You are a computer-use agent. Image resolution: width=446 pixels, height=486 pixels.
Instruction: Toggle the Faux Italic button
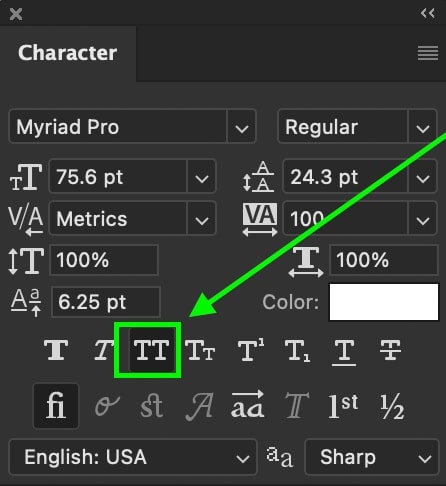tap(103, 350)
